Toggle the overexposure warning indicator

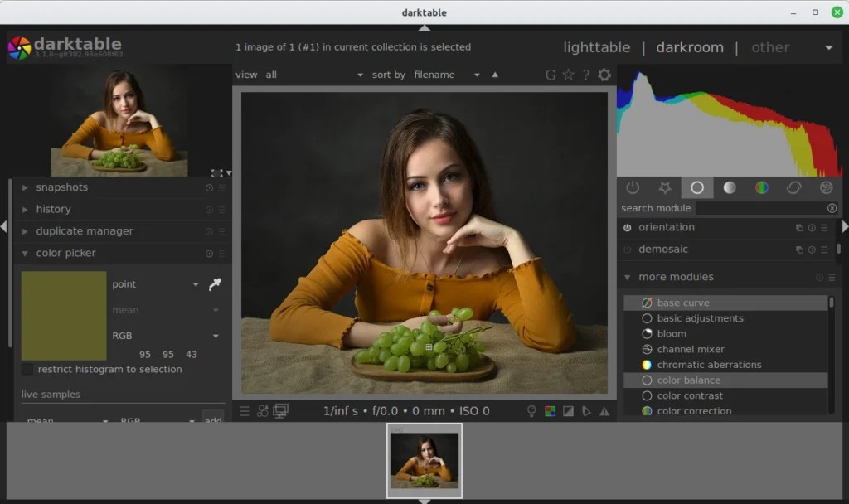(568, 410)
